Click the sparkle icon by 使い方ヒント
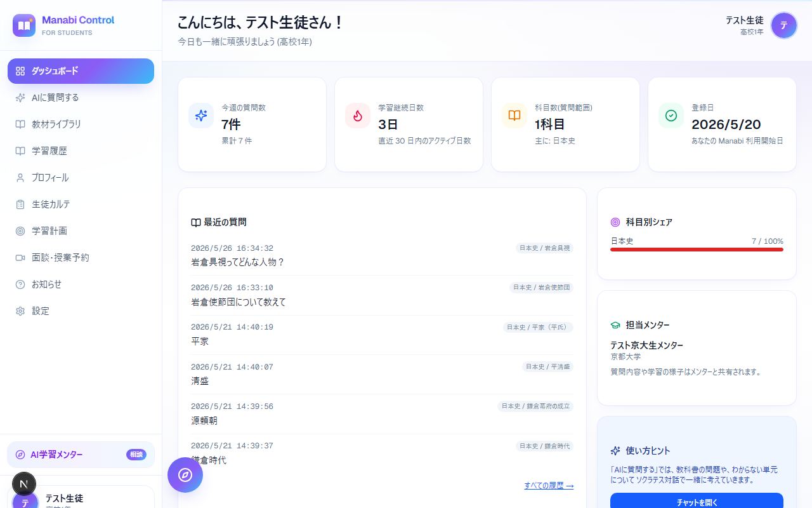 615,451
